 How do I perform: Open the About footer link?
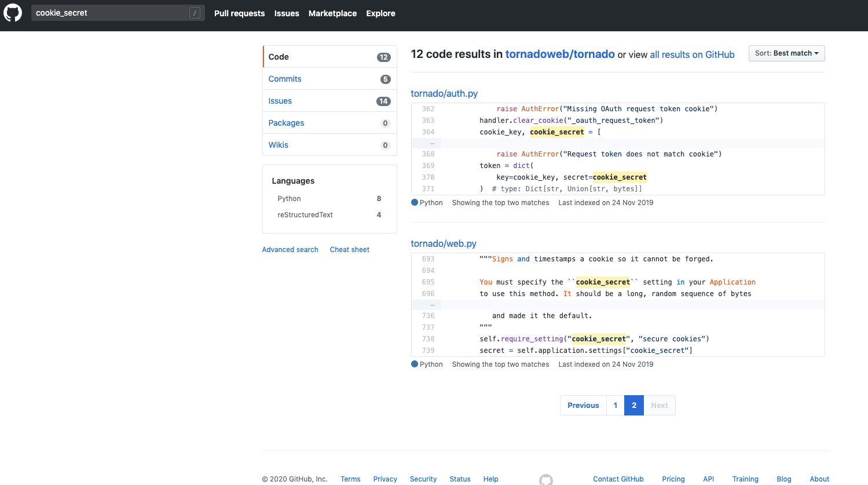coord(819,479)
